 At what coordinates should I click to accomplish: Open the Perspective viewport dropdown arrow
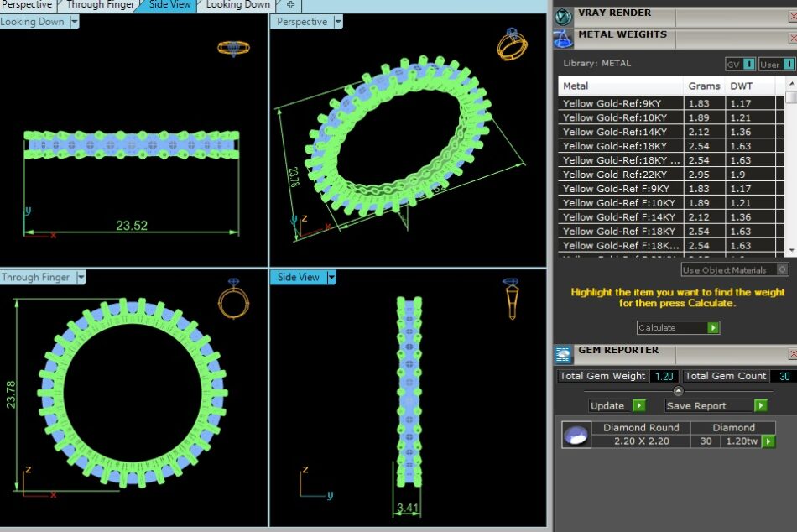338,22
